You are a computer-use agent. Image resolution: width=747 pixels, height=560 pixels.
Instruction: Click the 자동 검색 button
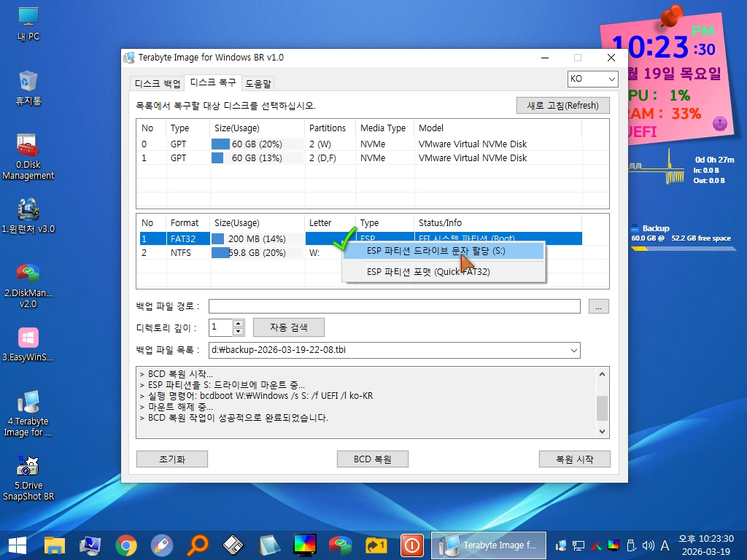pyautogui.click(x=289, y=327)
